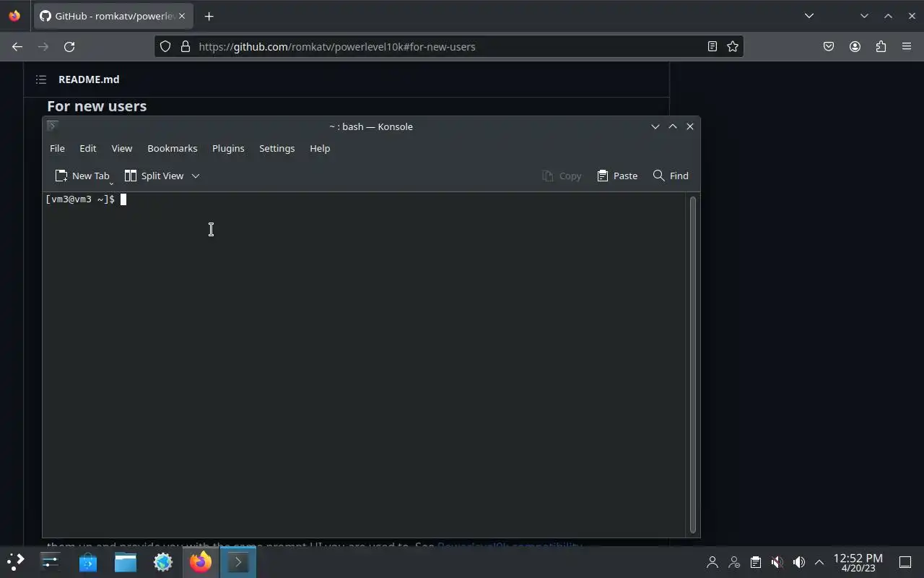Screen dimensions: 924x578
Task: Click the README.md file header
Action: point(89,79)
